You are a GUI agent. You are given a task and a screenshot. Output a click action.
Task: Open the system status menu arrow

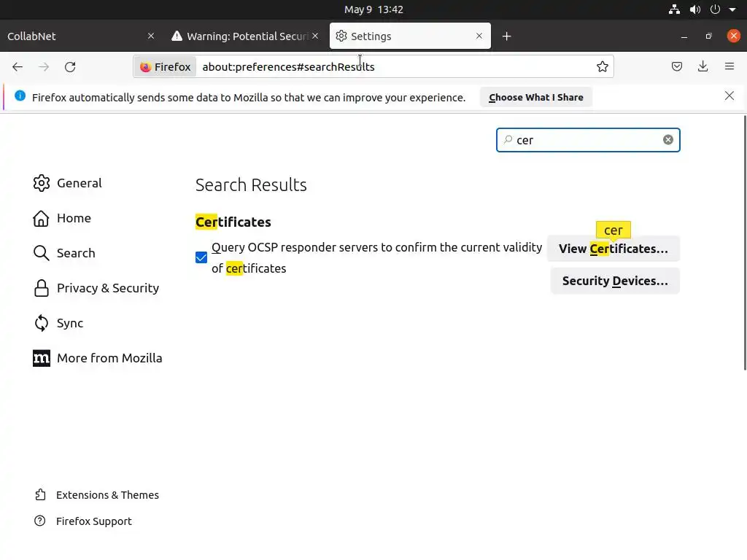pos(732,9)
